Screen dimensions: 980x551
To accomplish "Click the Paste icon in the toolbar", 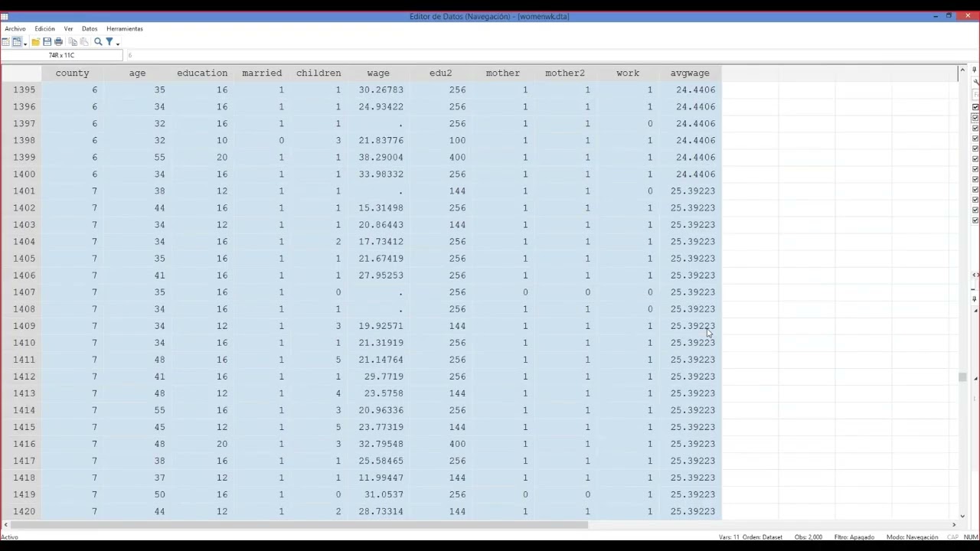I will coord(84,42).
